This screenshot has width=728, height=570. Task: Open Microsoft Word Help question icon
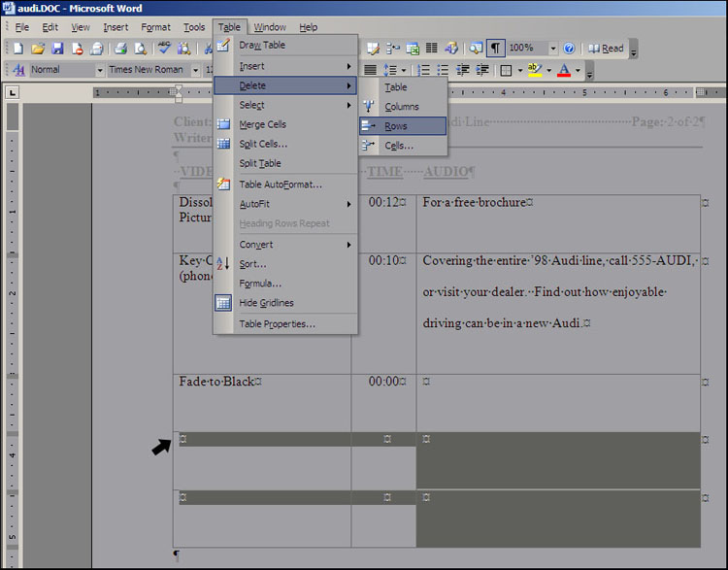click(x=569, y=49)
